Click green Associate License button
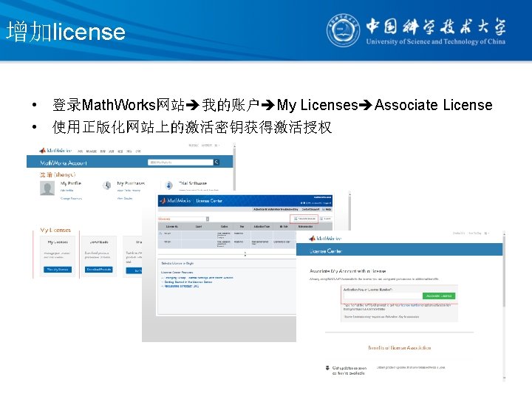532x399 pixels. tap(439, 296)
